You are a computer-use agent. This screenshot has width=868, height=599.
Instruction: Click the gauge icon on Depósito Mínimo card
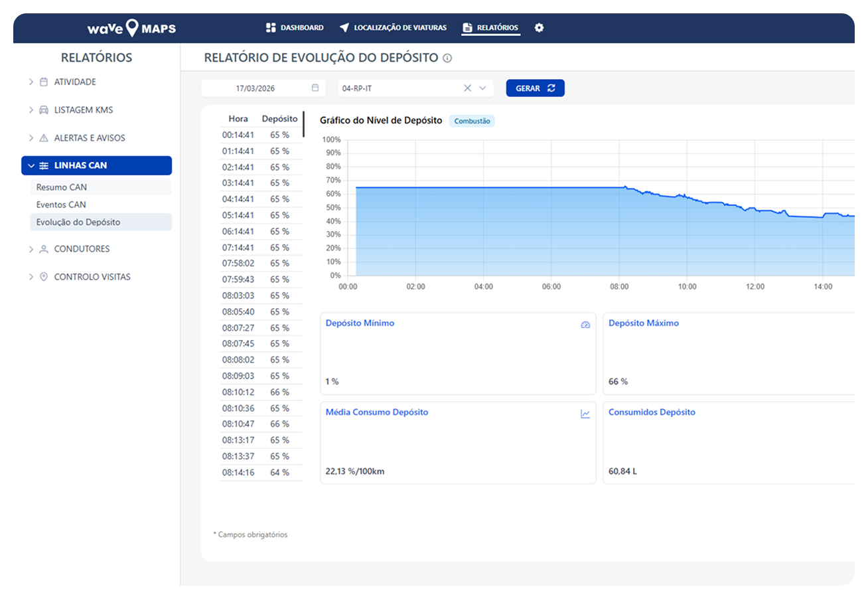[x=585, y=325]
